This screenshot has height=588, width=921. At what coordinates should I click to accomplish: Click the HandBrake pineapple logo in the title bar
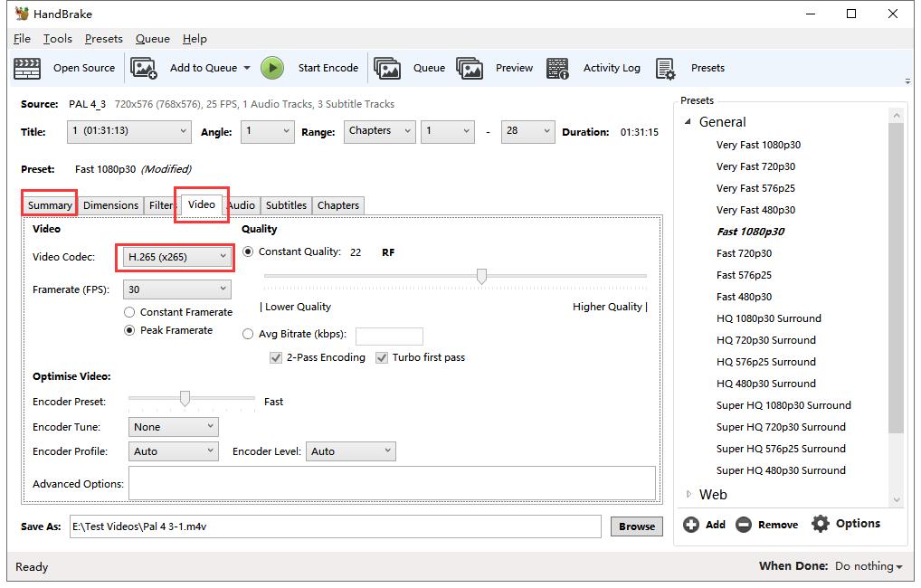pos(22,14)
